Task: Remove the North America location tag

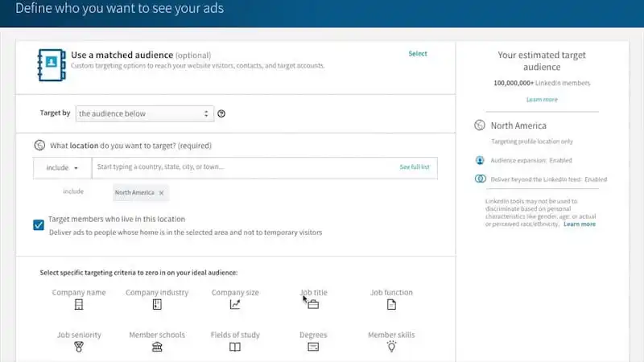Action: click(161, 193)
